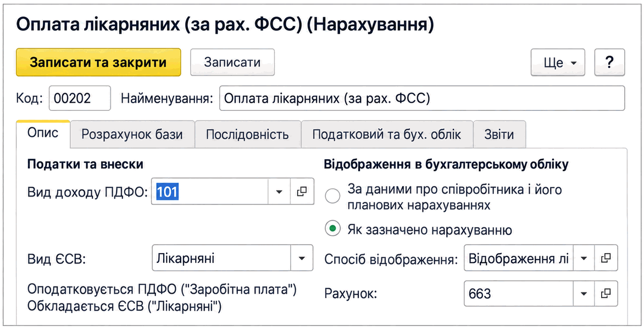Select "За даними про співробітника" radio option
The image size is (644, 331).
[x=332, y=196]
